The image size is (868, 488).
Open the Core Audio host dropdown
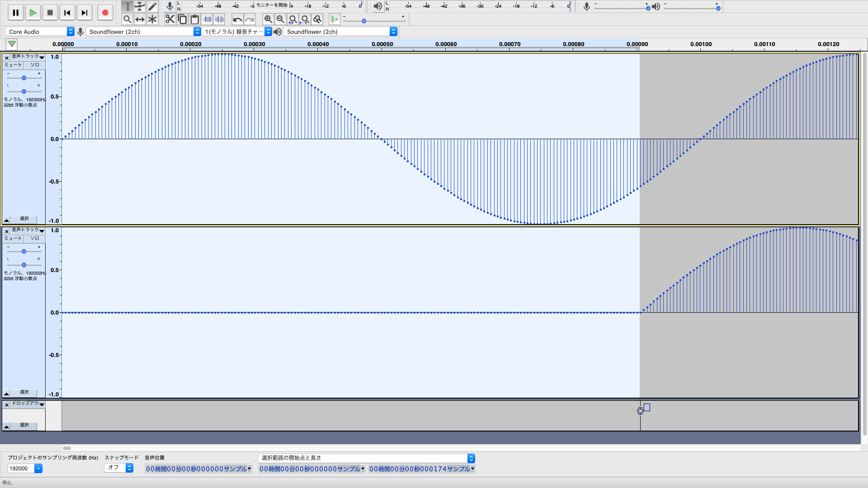coord(40,32)
